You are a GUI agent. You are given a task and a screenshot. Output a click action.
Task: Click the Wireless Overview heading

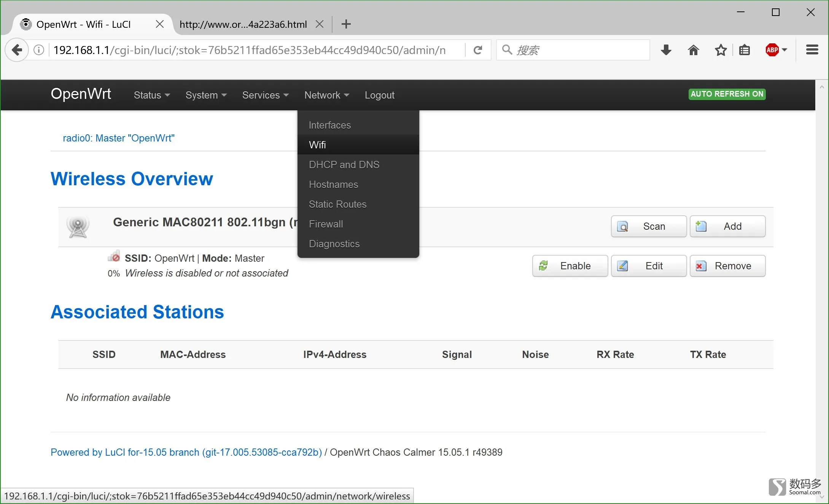(132, 179)
